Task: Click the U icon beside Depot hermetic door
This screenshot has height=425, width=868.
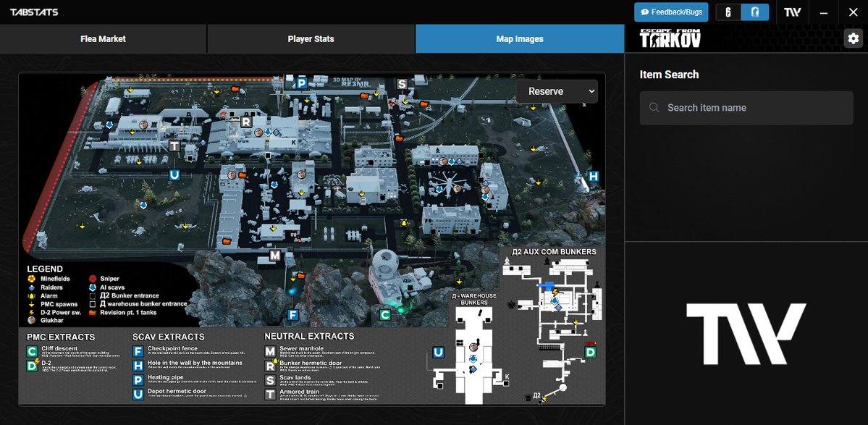Action: (x=138, y=393)
